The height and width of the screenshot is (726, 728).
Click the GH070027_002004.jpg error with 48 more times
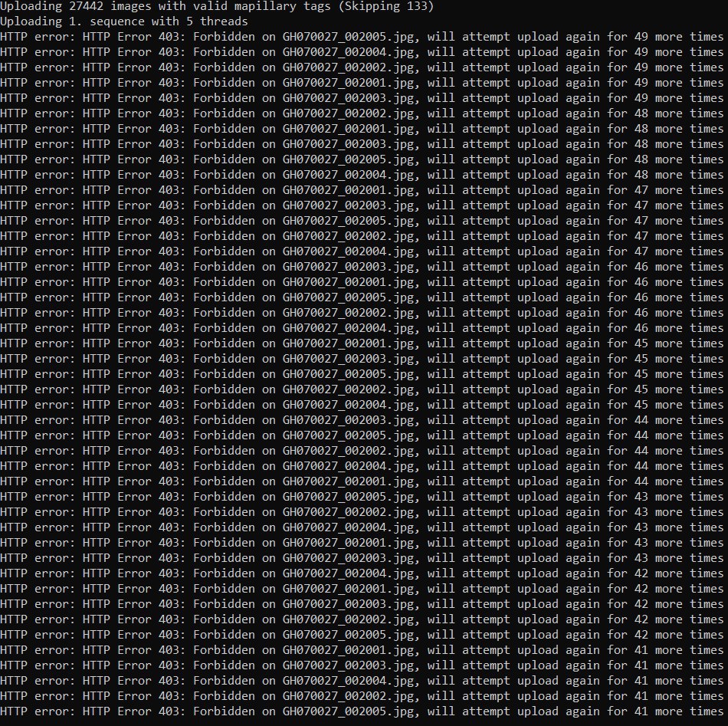[x=362, y=175]
